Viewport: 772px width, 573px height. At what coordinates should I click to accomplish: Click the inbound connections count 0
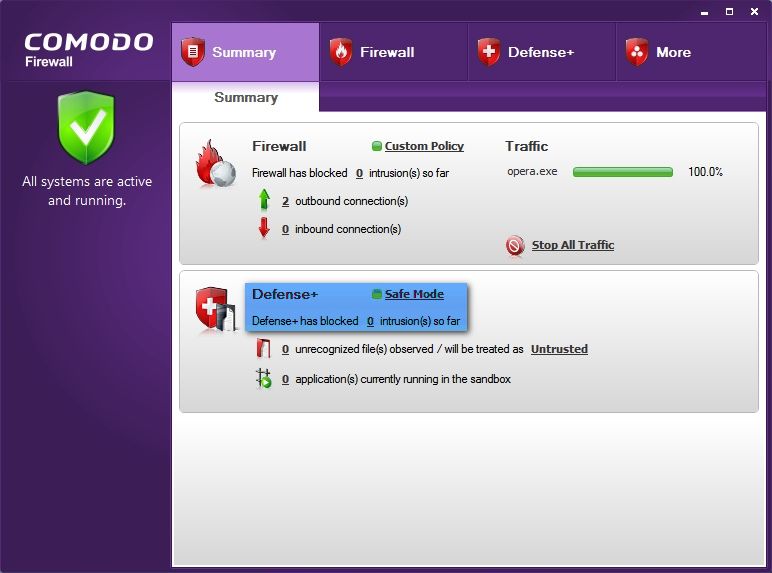286,229
